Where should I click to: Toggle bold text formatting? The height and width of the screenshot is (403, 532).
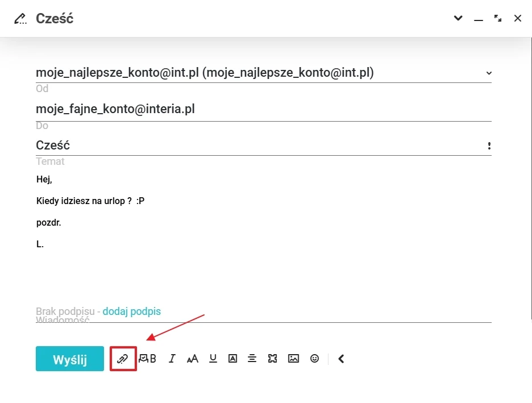(x=153, y=359)
